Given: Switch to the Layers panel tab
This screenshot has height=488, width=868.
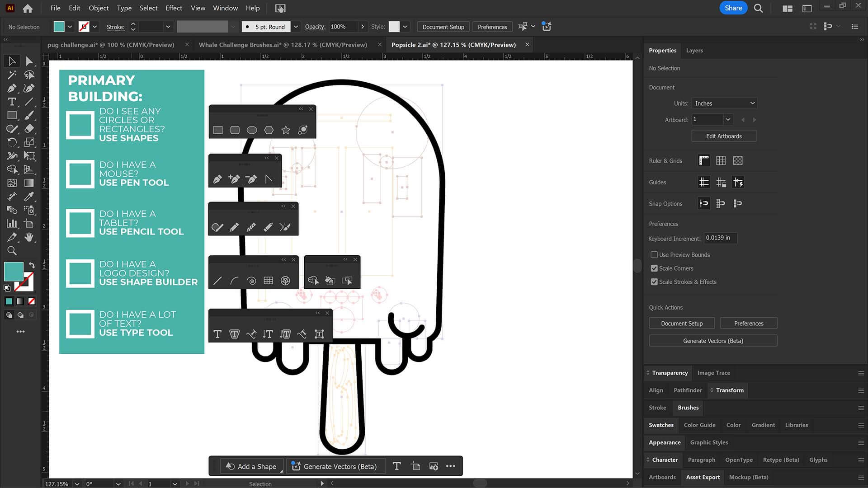Looking at the screenshot, I should [694, 51].
